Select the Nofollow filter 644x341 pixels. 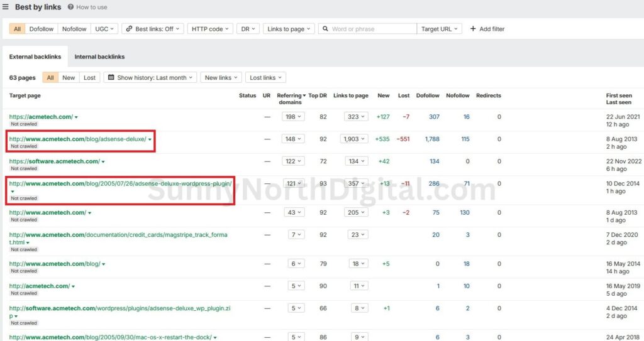point(74,29)
